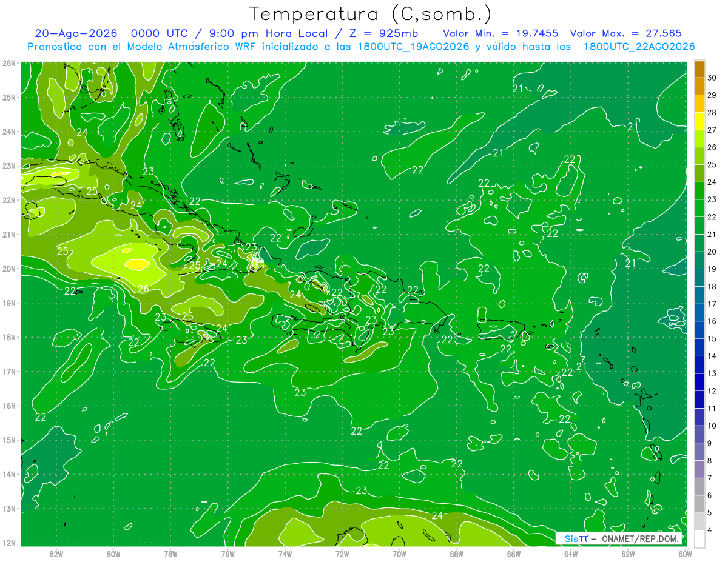The image size is (728, 562).
Task: Click the 23N latitude axis label
Action: coord(8,166)
